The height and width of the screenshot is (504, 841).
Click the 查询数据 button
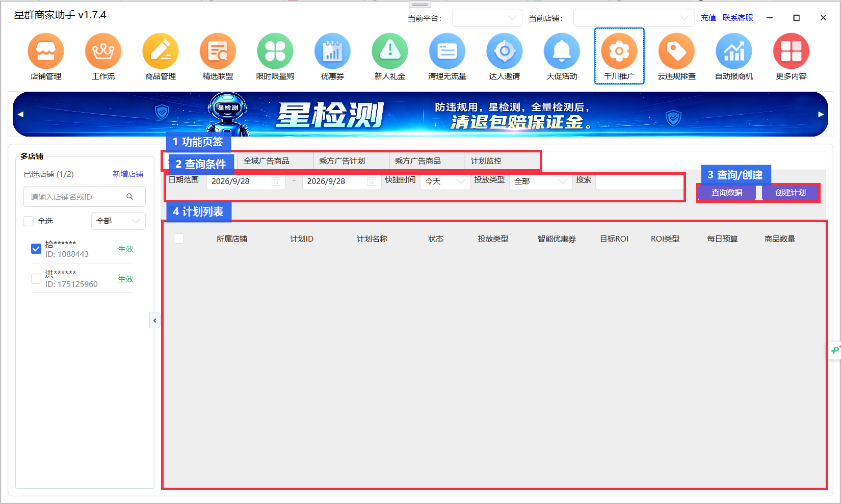pos(727,193)
